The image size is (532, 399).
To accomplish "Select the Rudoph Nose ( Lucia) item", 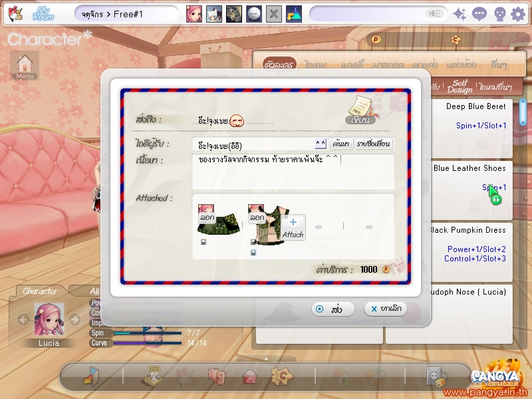I will [472, 314].
